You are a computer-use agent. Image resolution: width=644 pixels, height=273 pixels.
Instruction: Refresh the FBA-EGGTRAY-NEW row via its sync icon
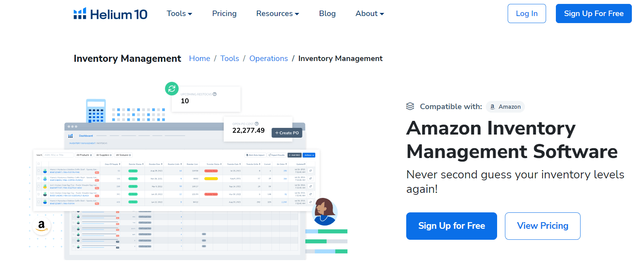310,186
